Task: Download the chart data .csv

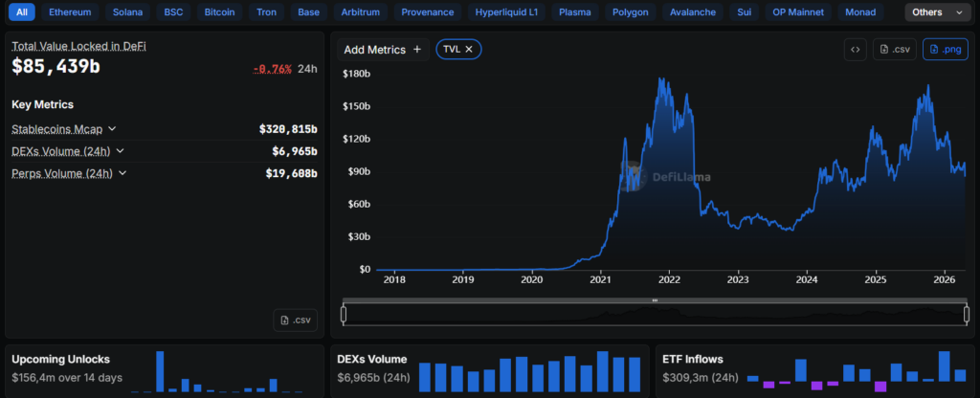Action: coord(894,50)
